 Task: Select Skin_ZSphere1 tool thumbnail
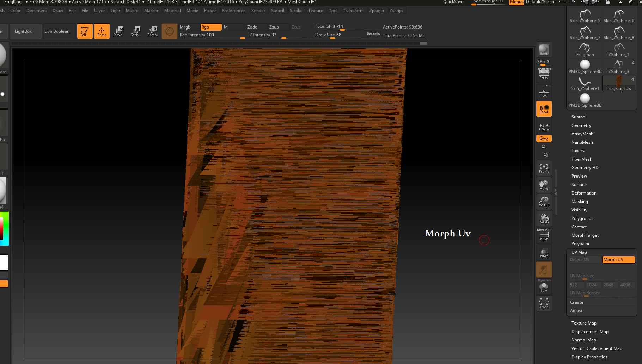point(585,84)
